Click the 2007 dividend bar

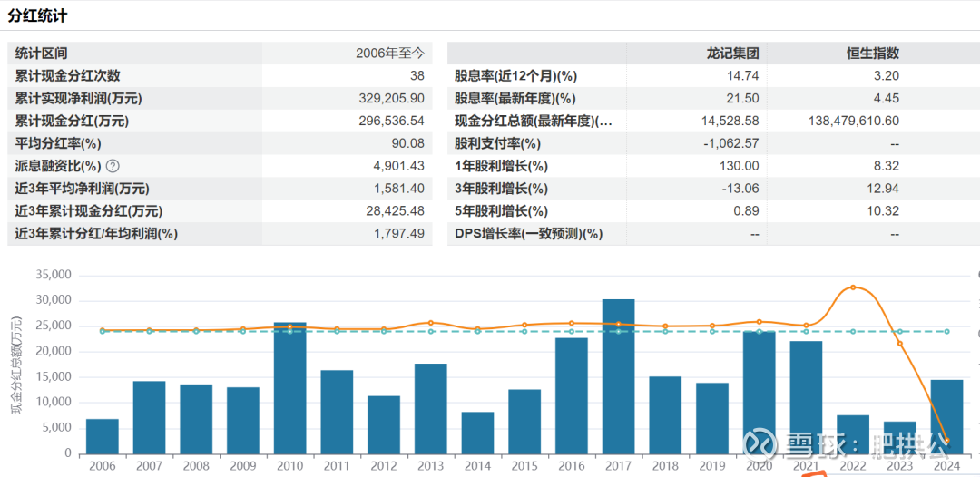(x=150, y=418)
